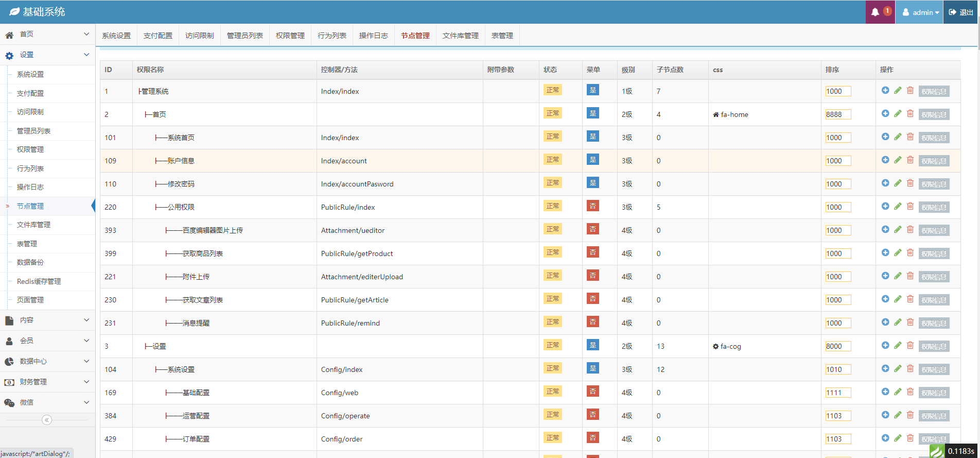Open the admin user dropdown
Viewport: 980px width, 458px height.
click(x=920, y=12)
